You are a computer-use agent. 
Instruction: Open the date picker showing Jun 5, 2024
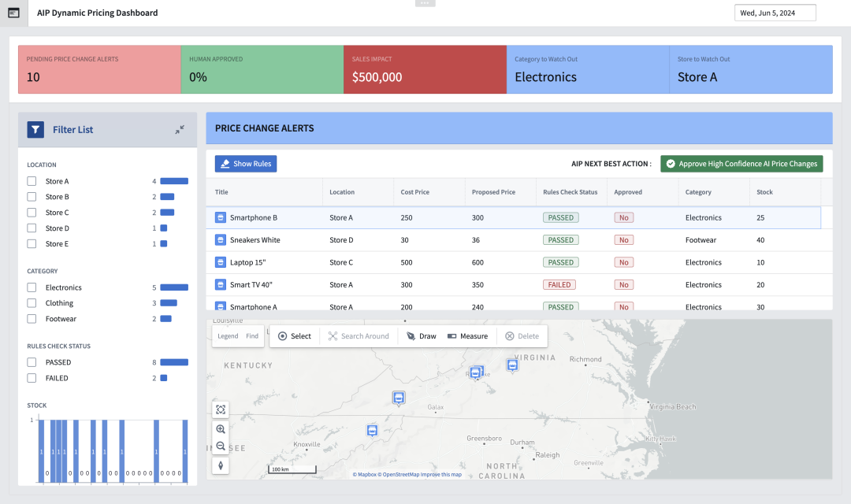pyautogui.click(x=775, y=13)
